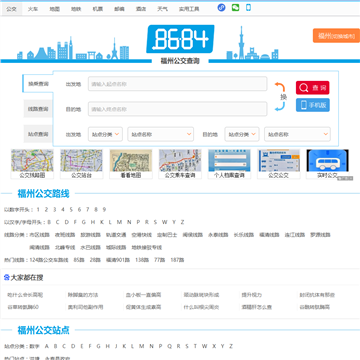This screenshot has height=360, width=360.
Task: Select routes starting with number 9
Action: [104, 210]
